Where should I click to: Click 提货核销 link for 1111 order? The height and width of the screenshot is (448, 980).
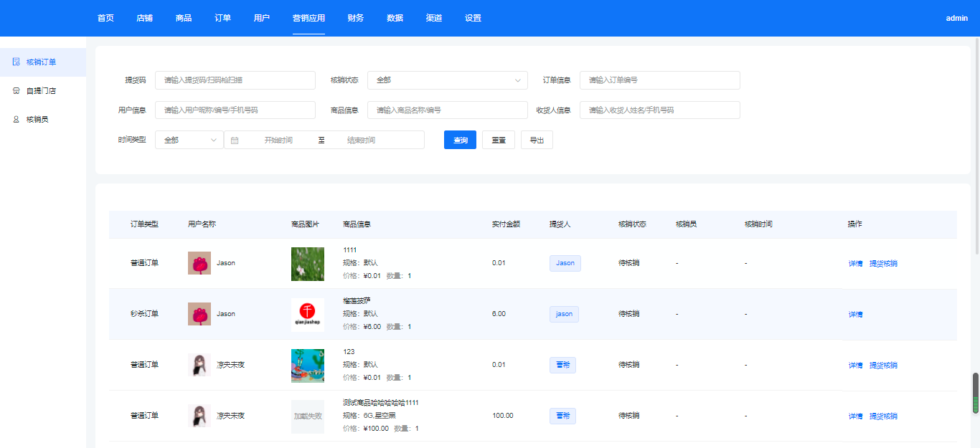click(x=883, y=264)
